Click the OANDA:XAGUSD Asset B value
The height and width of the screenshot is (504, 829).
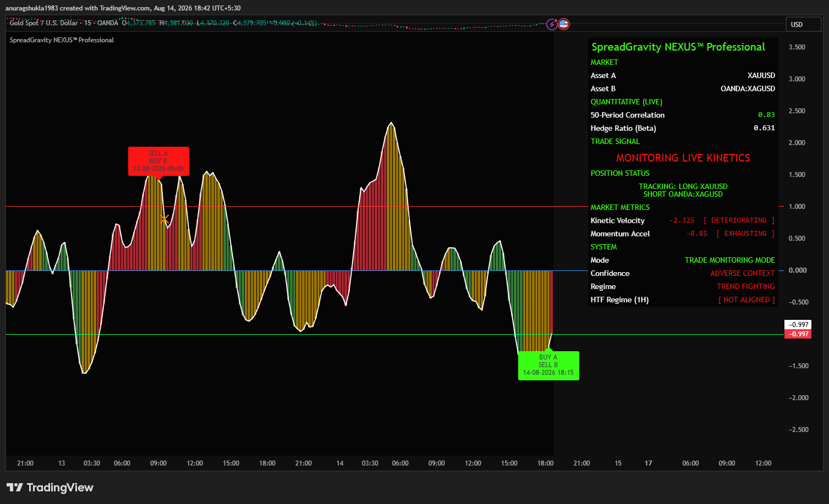pyautogui.click(x=748, y=88)
